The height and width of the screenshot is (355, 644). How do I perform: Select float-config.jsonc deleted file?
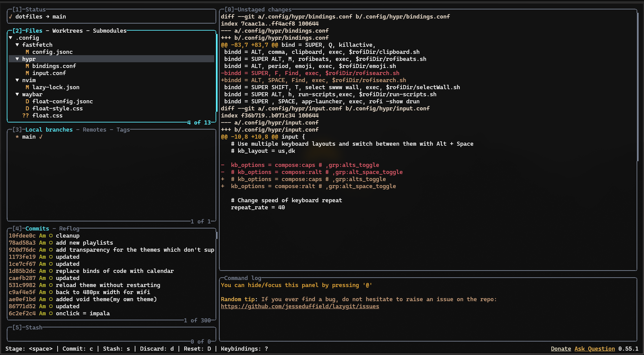click(63, 101)
